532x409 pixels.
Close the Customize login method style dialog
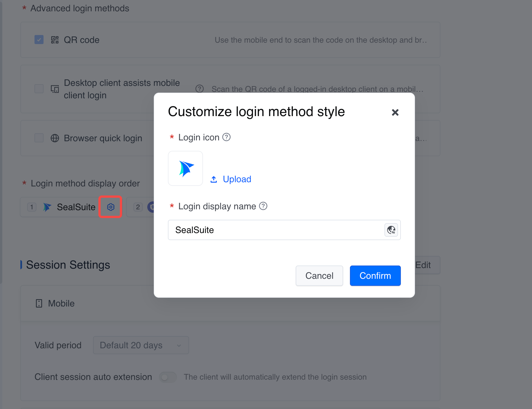pyautogui.click(x=395, y=112)
